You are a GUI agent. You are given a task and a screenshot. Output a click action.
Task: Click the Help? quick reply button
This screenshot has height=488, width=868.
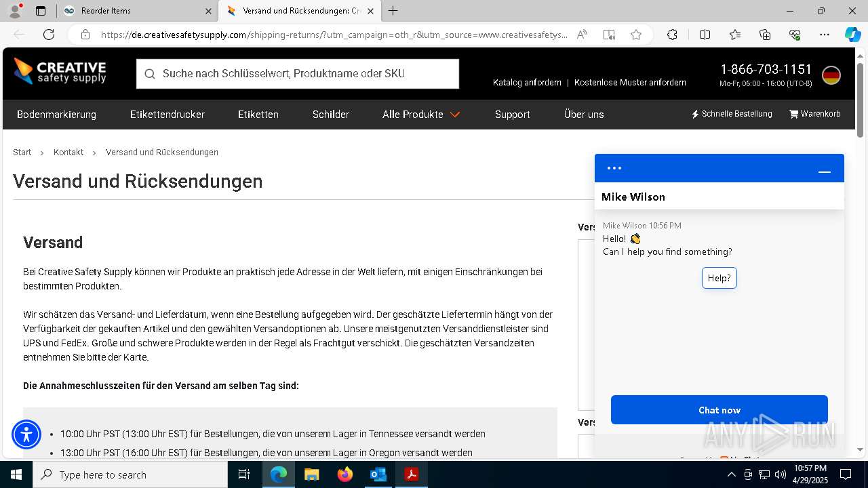point(719,278)
